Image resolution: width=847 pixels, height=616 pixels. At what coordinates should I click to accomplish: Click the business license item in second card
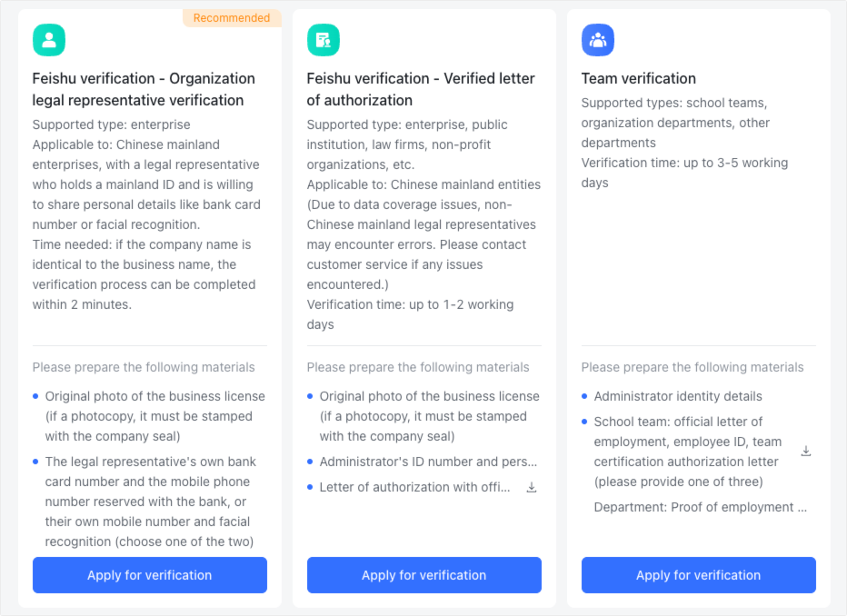430,416
